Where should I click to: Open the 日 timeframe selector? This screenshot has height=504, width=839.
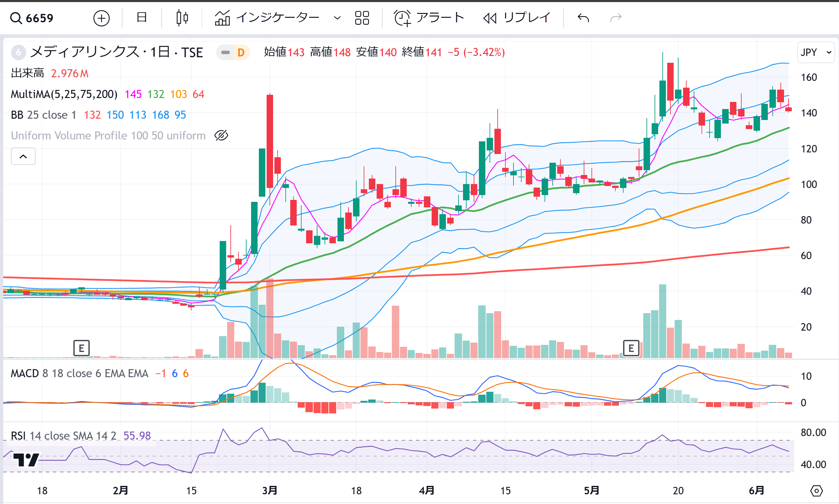(142, 18)
